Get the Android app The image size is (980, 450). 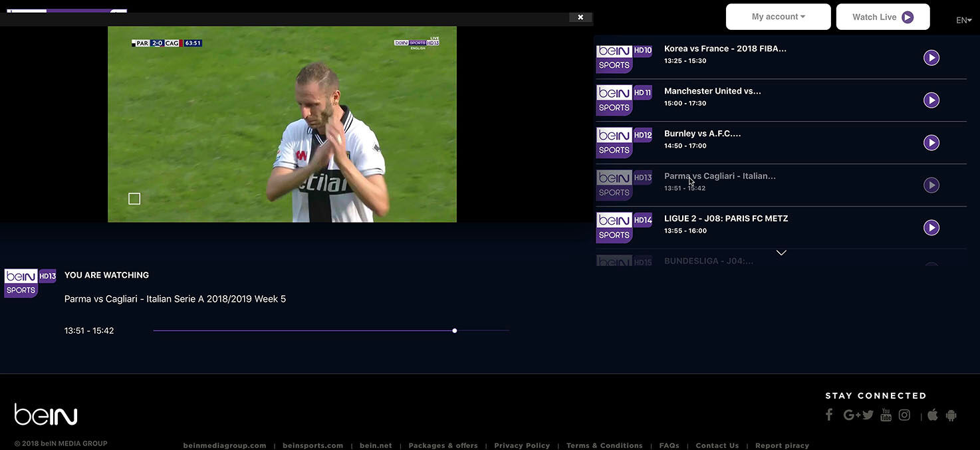click(x=951, y=415)
